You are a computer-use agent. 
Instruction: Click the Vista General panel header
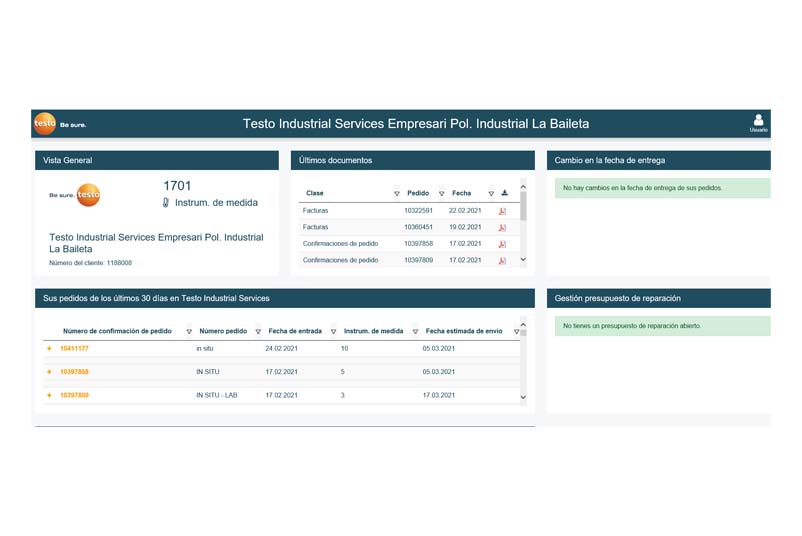click(x=157, y=160)
